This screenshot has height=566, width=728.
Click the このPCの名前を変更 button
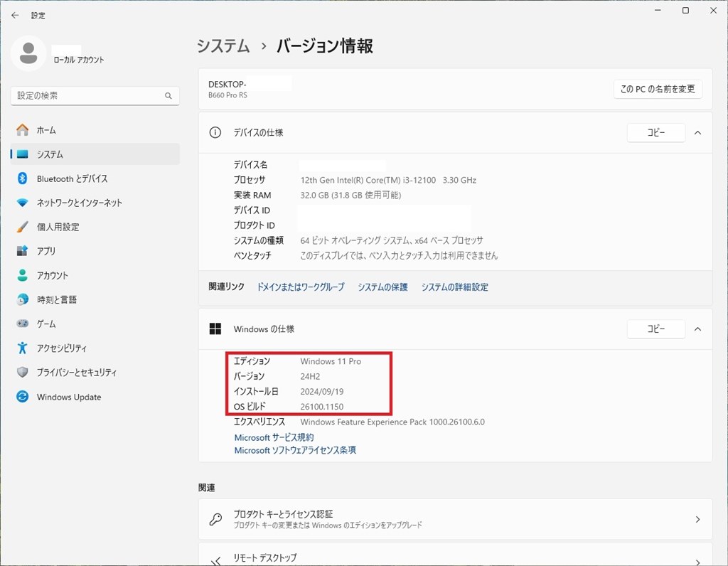(658, 89)
